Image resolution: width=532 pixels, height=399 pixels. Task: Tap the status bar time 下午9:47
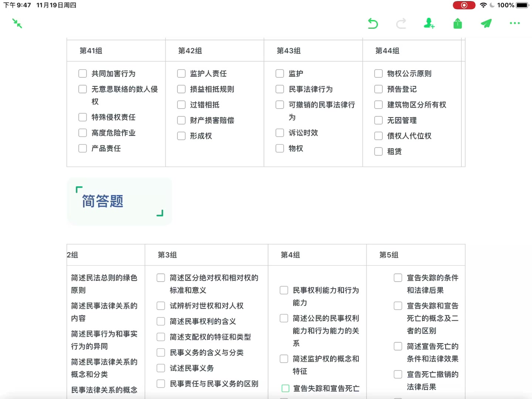[x=17, y=5]
